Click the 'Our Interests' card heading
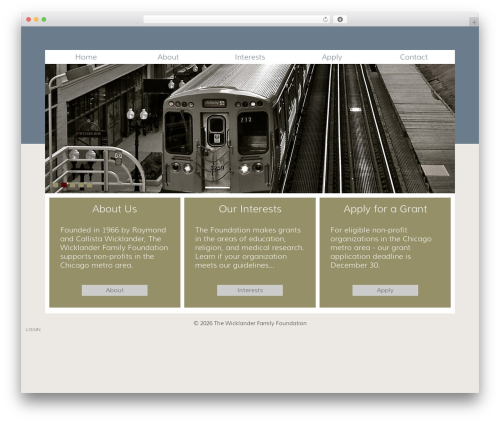 click(x=250, y=209)
